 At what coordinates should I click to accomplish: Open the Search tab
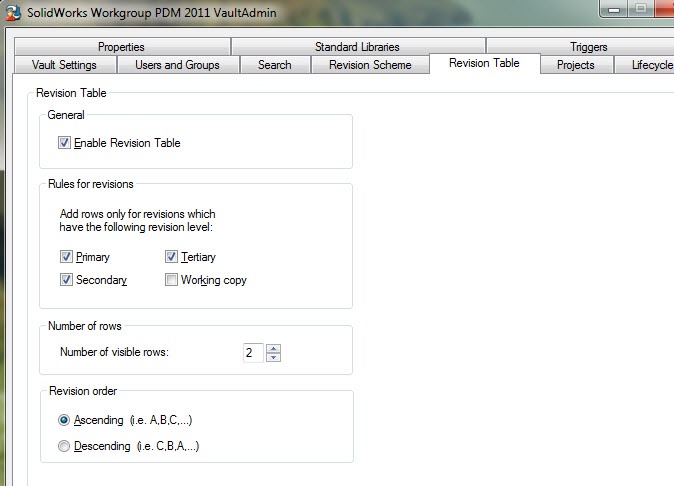pyautogui.click(x=275, y=65)
